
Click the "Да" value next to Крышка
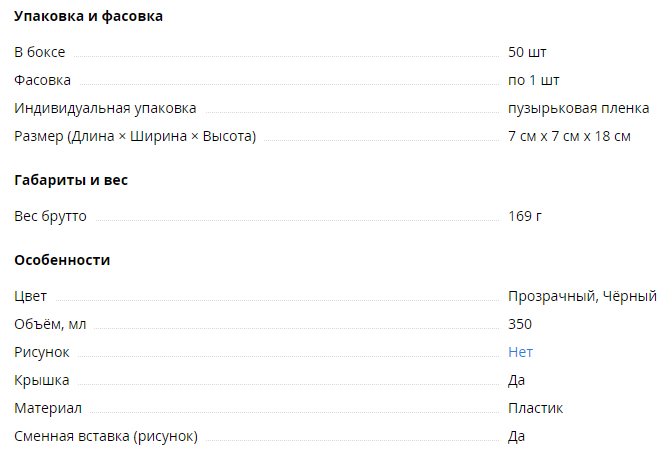pyautogui.click(x=516, y=380)
